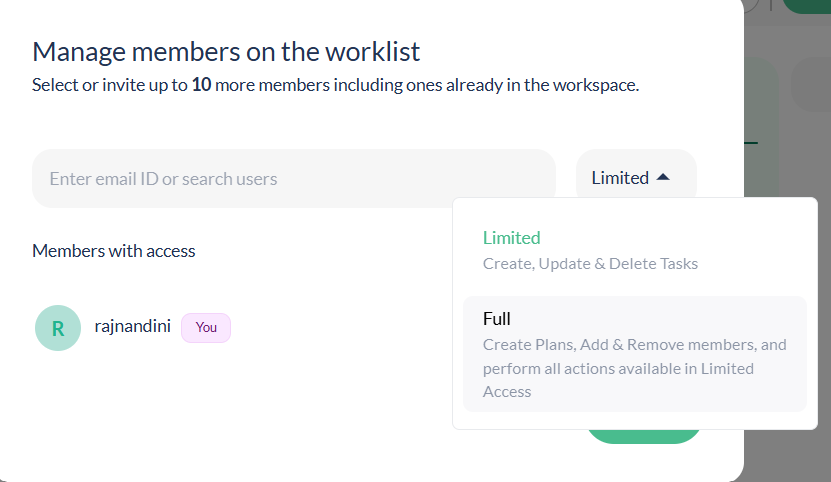Viewport: 831px width, 482px height.
Task: Click the rajnandini member name
Action: coord(133,327)
